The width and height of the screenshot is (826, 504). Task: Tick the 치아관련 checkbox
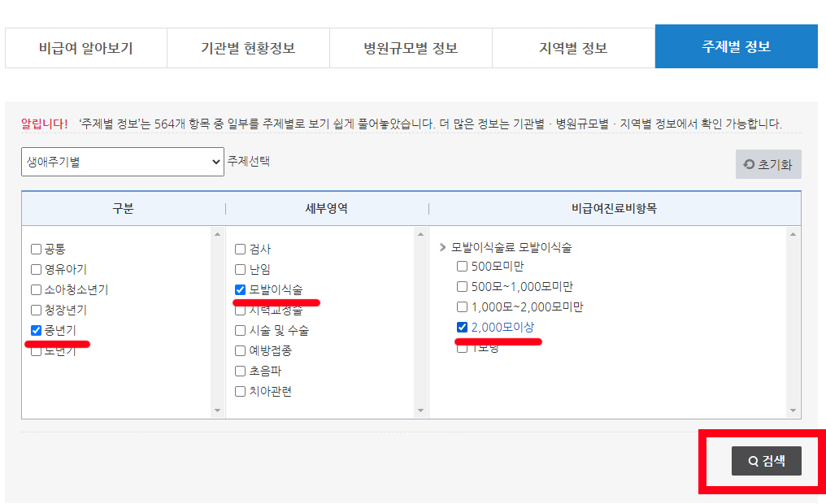click(x=240, y=391)
